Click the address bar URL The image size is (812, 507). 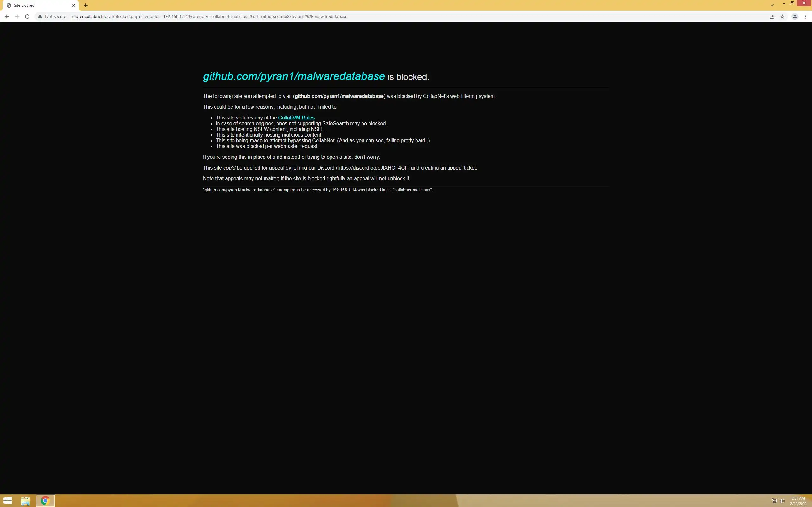[x=209, y=16]
